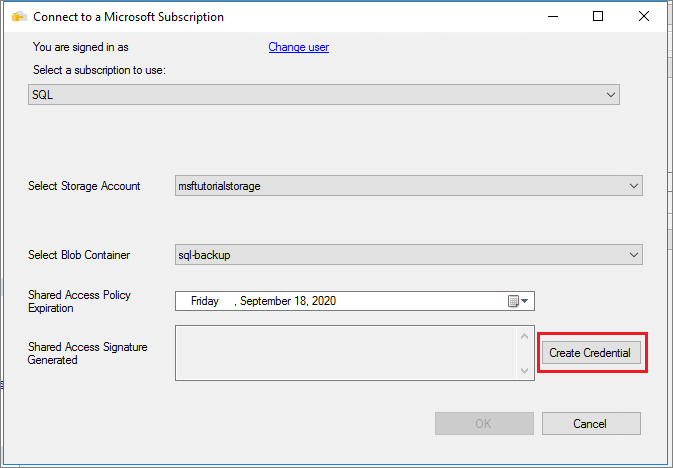673x468 pixels.
Task: Click the dialog icon in the title bar
Action: (19, 17)
